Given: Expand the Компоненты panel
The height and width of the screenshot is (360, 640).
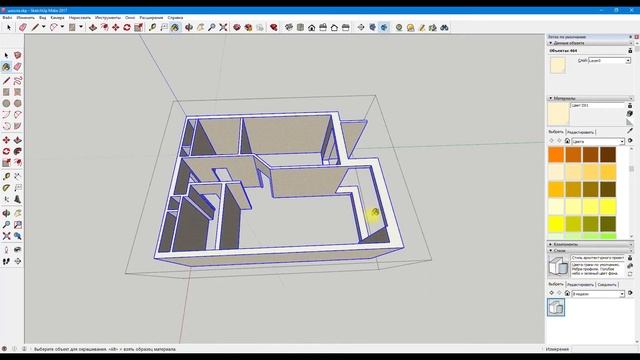Looking at the screenshot, I should [551, 244].
